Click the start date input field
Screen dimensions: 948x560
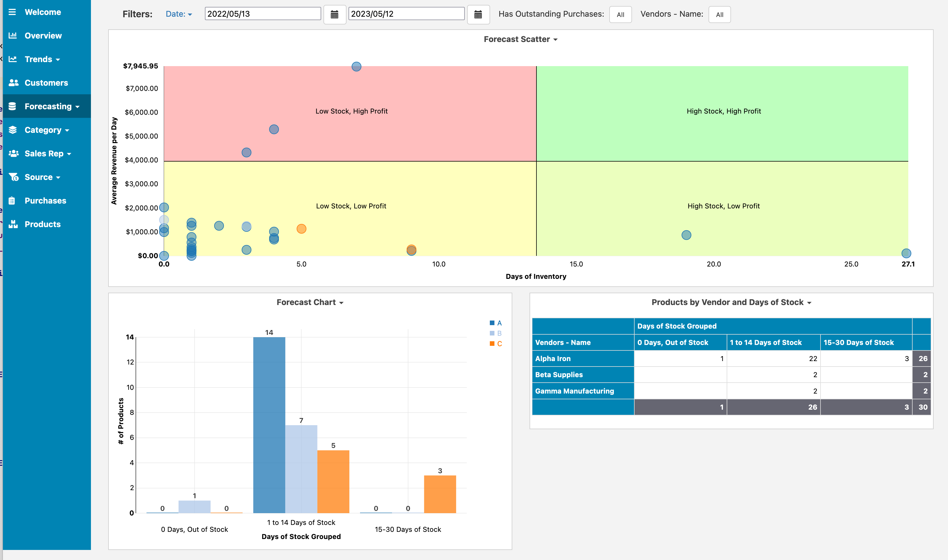pyautogui.click(x=262, y=14)
